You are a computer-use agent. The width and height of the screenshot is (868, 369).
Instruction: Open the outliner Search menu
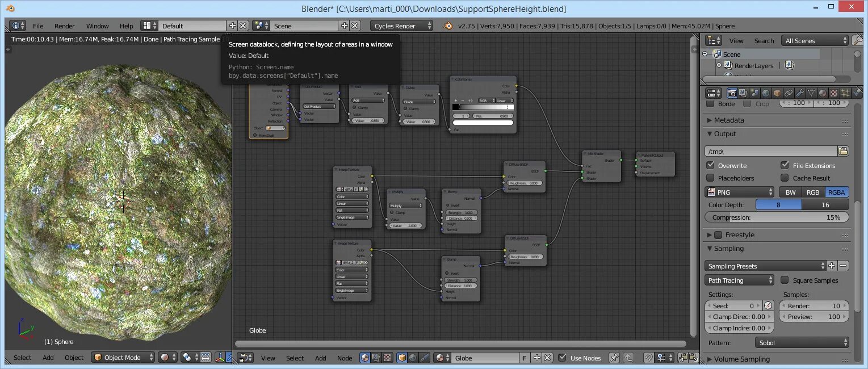pyautogui.click(x=764, y=40)
